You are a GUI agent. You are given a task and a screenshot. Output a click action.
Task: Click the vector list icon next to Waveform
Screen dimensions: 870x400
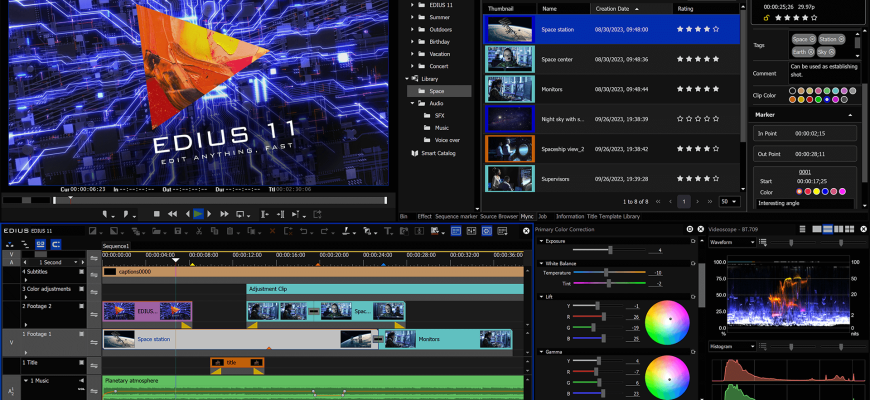762,242
